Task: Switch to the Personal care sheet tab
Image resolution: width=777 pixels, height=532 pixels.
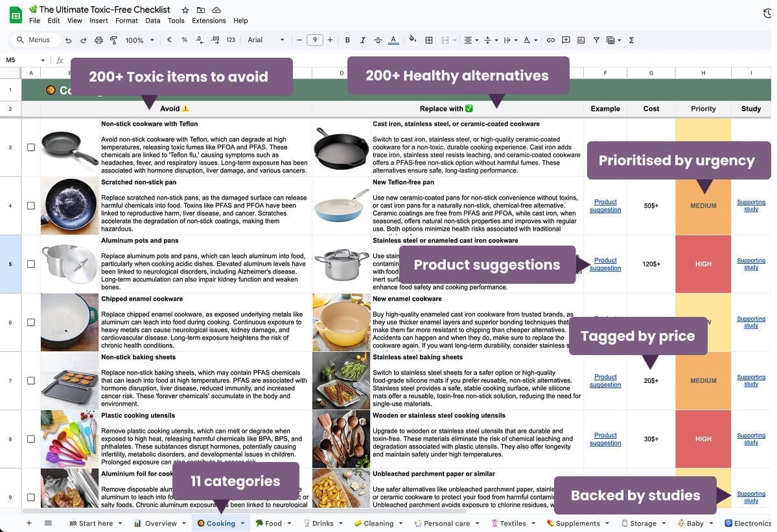Action: coord(446,523)
